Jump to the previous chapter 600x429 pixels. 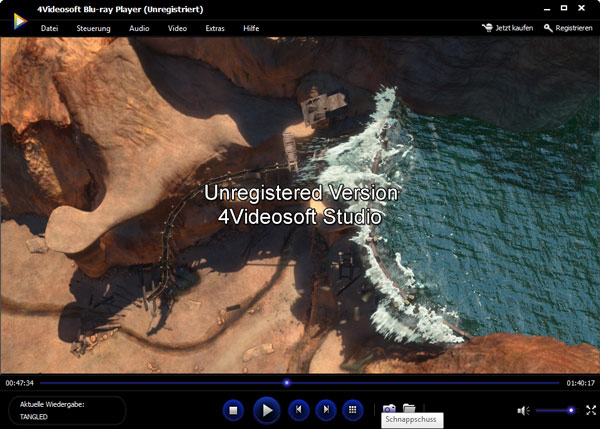(297, 410)
